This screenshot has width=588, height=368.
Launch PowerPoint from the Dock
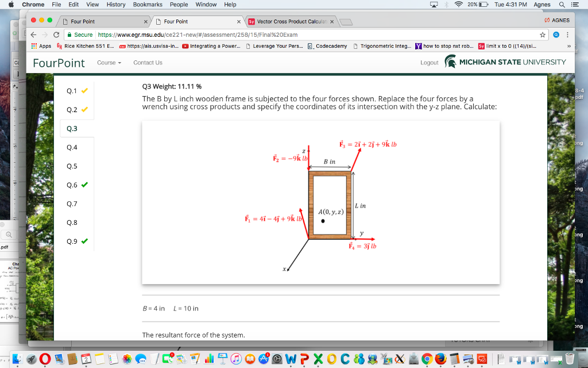pyautogui.click(x=304, y=359)
